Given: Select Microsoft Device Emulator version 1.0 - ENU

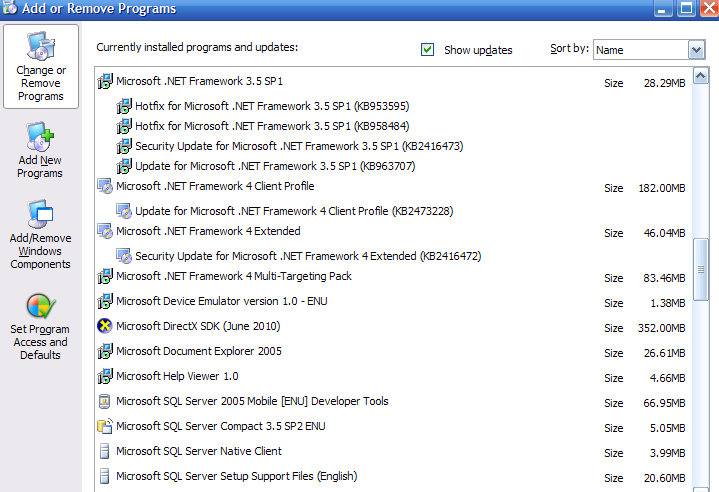Looking at the screenshot, I should [x=221, y=301].
